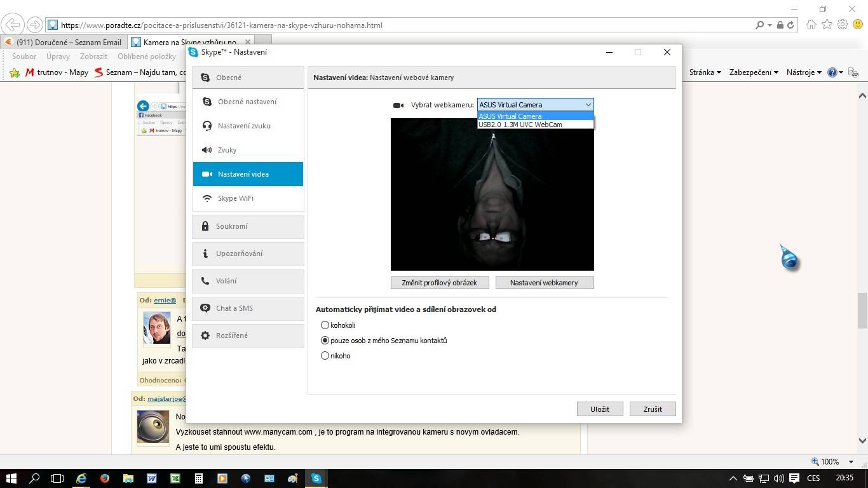Open the Windows Start menu
The image size is (868, 488).
(11, 478)
